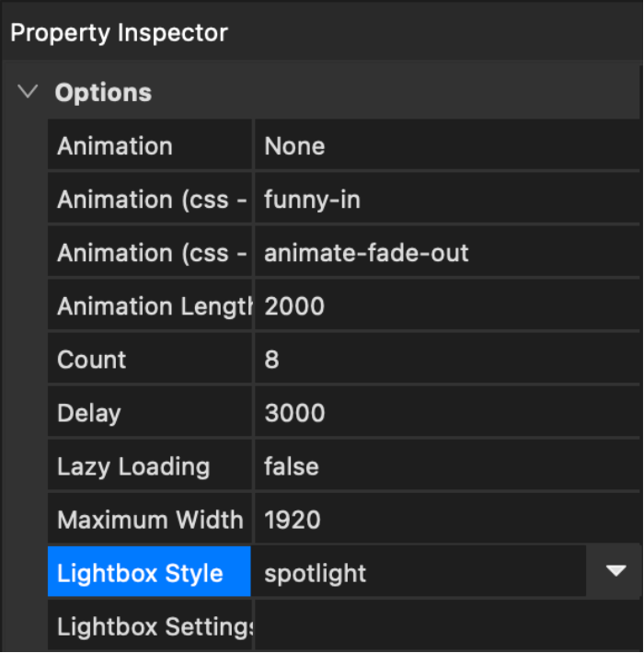Select the Delay property label
Screen dimensions: 644x653
(89, 413)
